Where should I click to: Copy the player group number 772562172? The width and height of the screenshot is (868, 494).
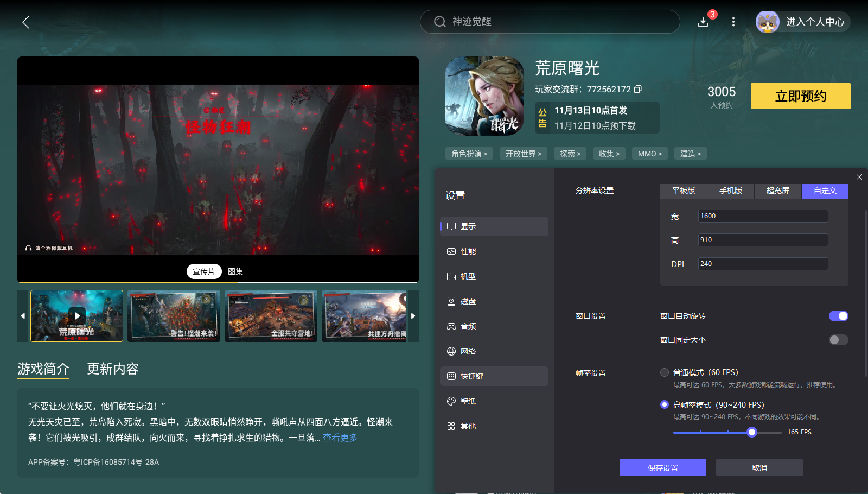(x=638, y=89)
